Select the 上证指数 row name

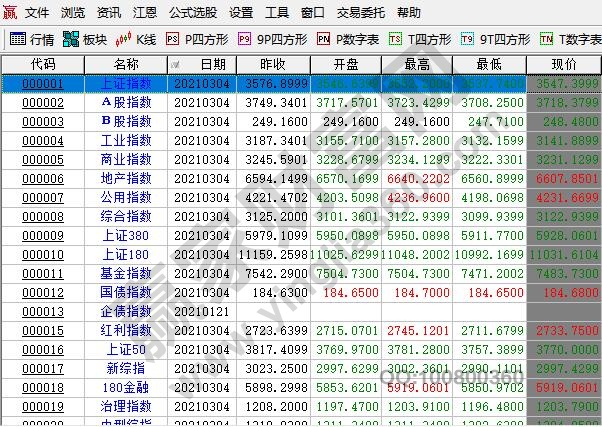[x=126, y=83]
